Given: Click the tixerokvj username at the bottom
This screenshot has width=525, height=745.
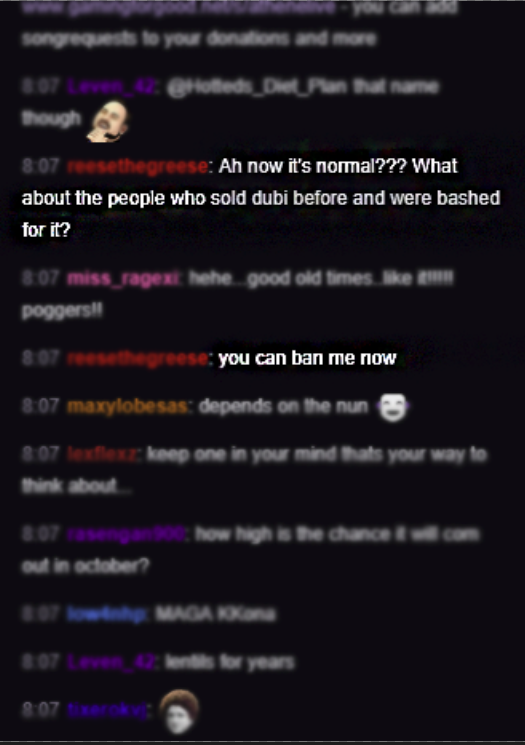Looking at the screenshot, I should click(107, 710).
